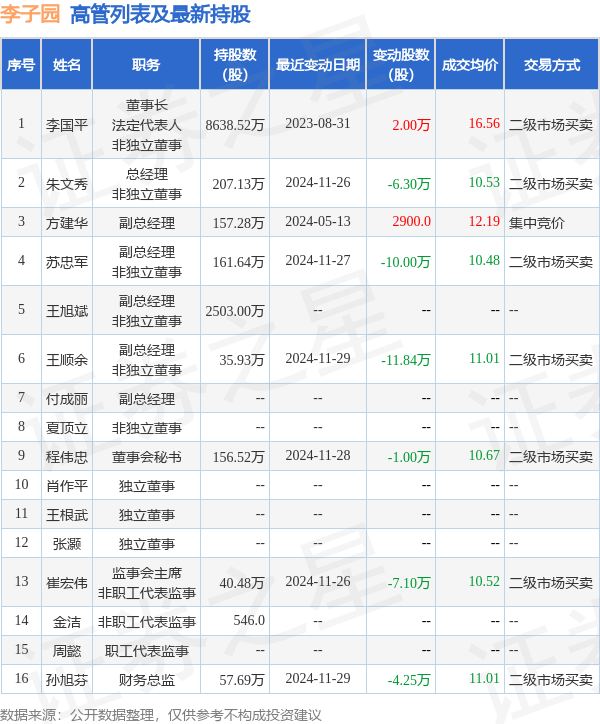This screenshot has height=724, width=600.
Task: Click the 职务 column header
Action: [146, 65]
